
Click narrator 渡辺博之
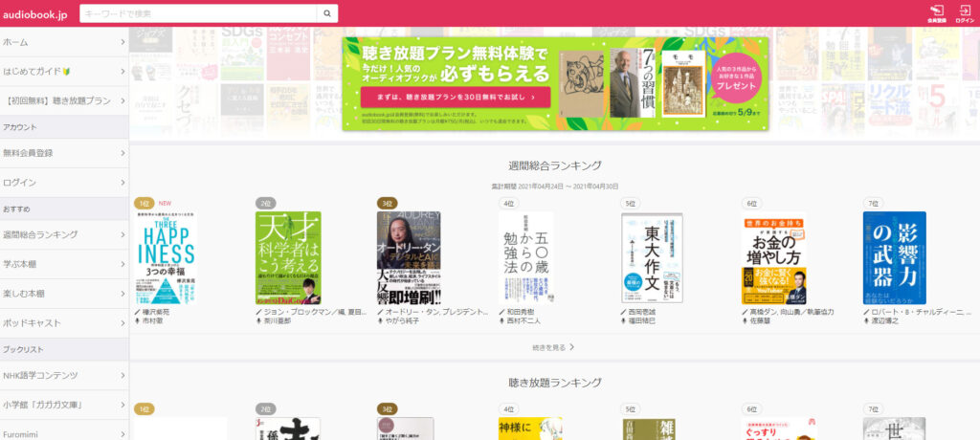pyautogui.click(x=884, y=321)
